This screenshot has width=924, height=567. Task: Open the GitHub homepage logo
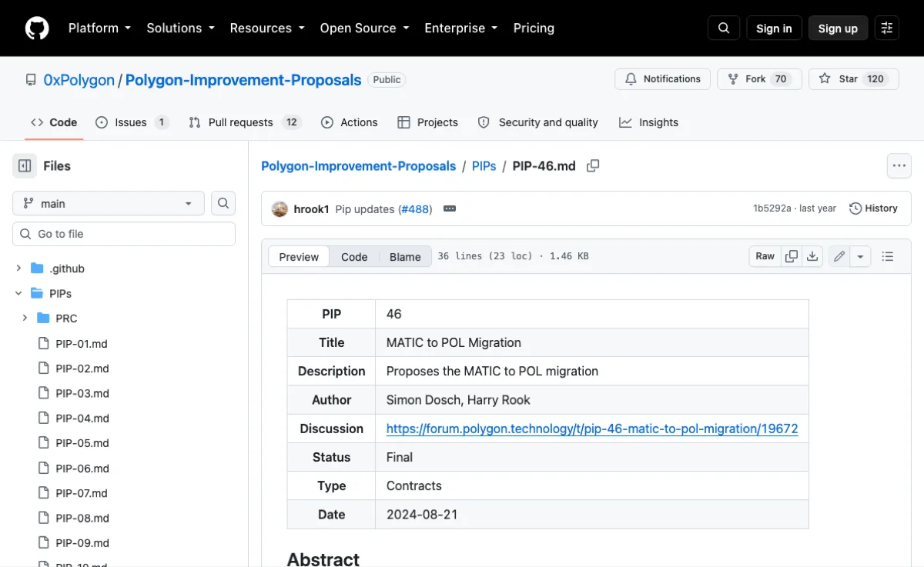[x=36, y=28]
